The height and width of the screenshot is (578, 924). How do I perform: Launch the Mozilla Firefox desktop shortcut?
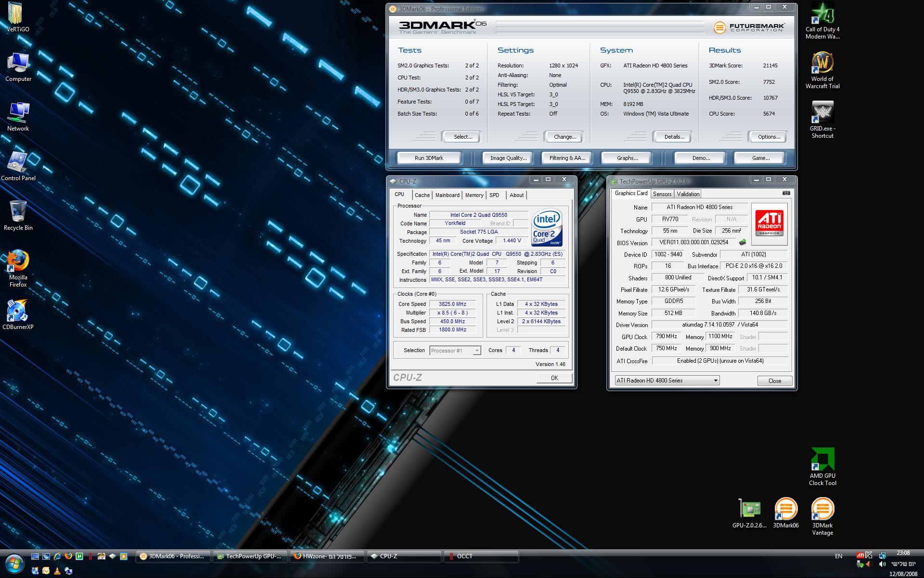click(x=18, y=269)
